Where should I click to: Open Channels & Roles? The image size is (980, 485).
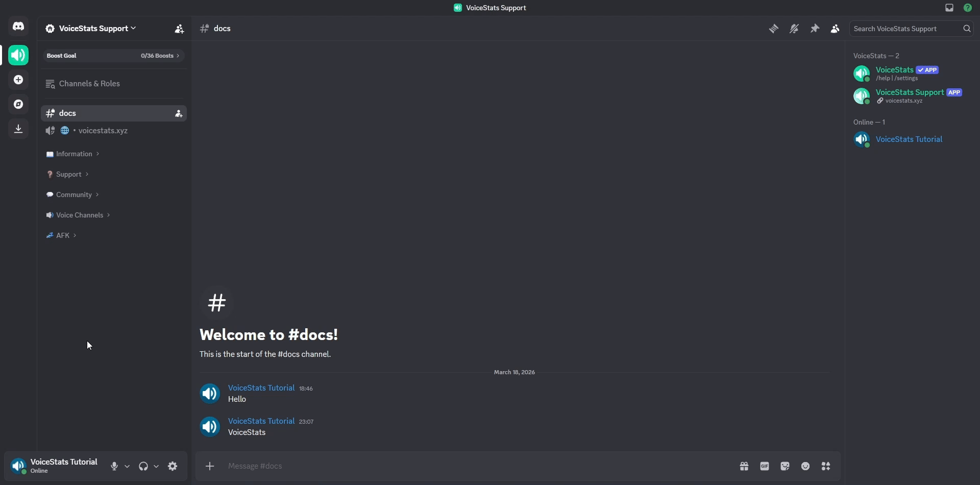89,84
